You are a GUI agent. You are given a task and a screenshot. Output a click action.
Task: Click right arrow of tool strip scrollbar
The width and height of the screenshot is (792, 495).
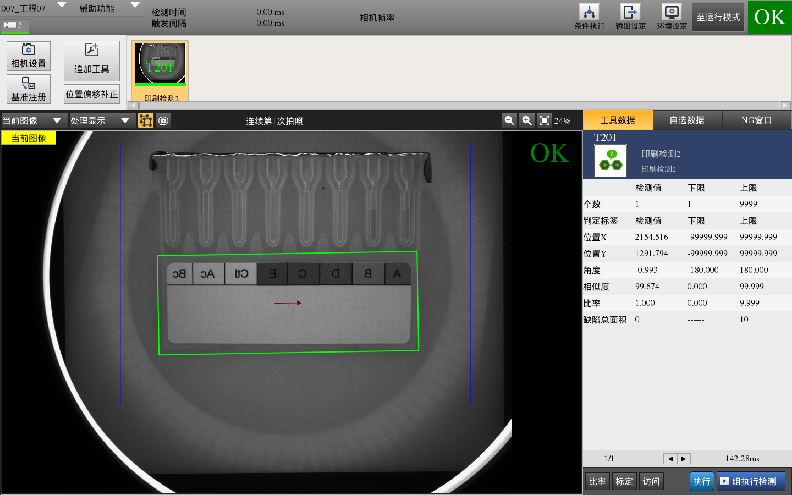(x=785, y=106)
